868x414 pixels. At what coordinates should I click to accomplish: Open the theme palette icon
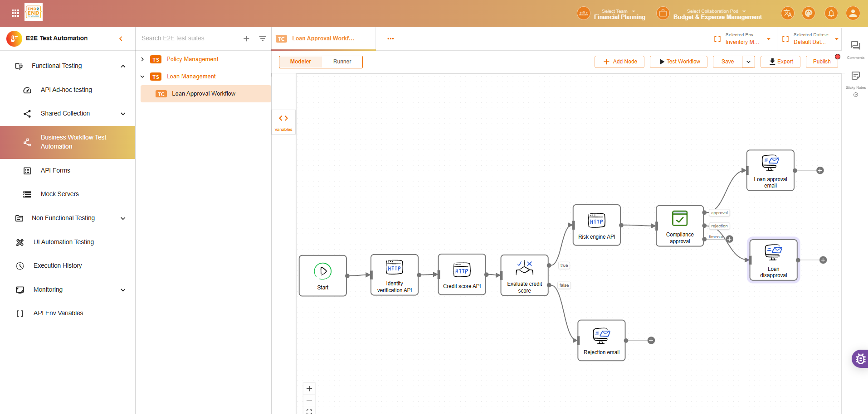(x=809, y=13)
